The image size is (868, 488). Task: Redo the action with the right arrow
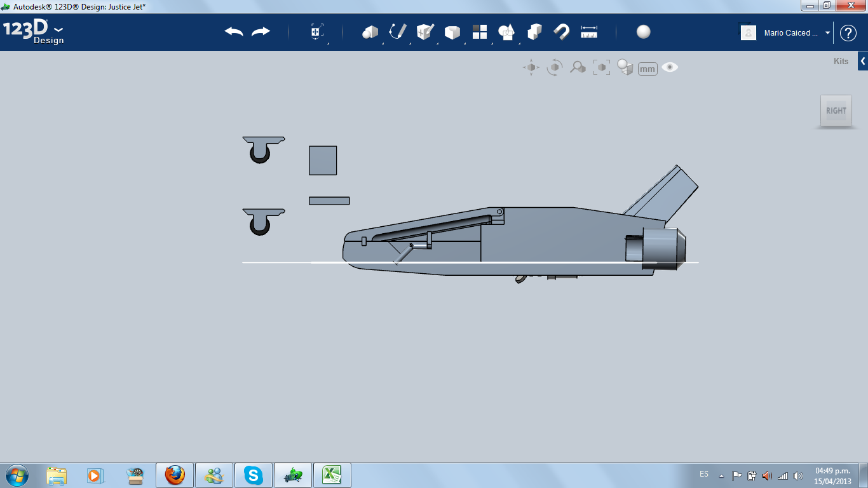261,32
